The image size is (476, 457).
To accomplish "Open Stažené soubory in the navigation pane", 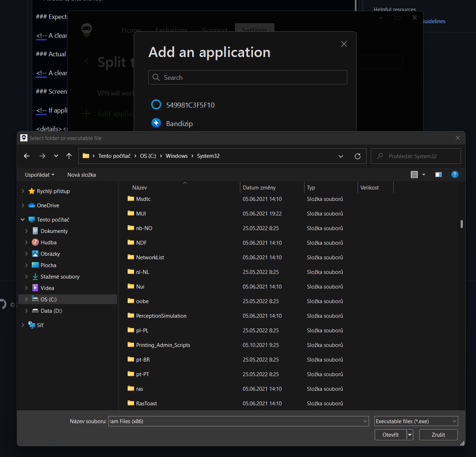I will point(60,276).
